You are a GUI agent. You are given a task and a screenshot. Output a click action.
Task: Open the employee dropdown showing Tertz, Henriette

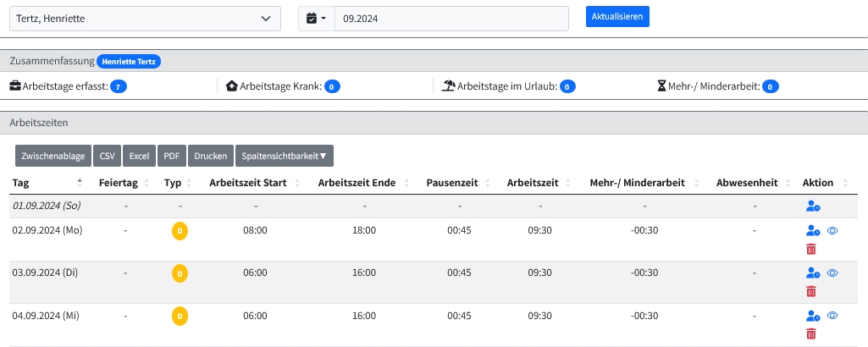click(145, 18)
